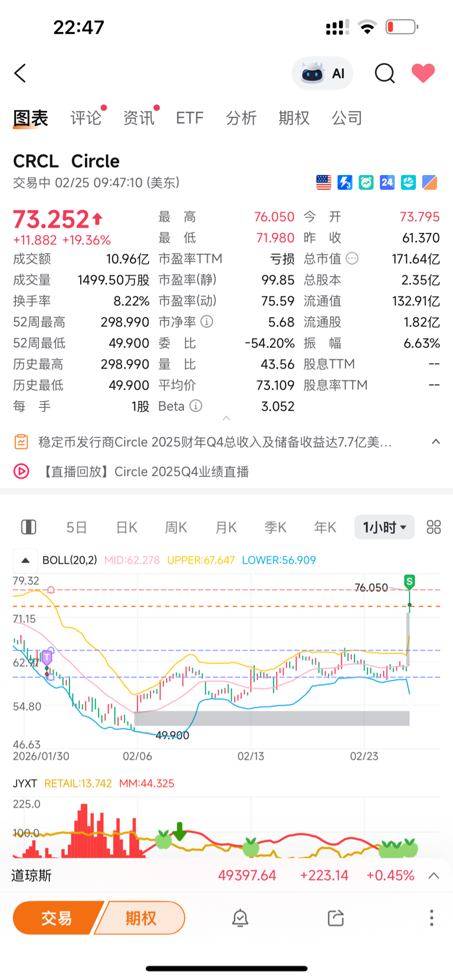Select 日K chart period
Image resolution: width=453 pixels, height=980 pixels.
point(127,527)
